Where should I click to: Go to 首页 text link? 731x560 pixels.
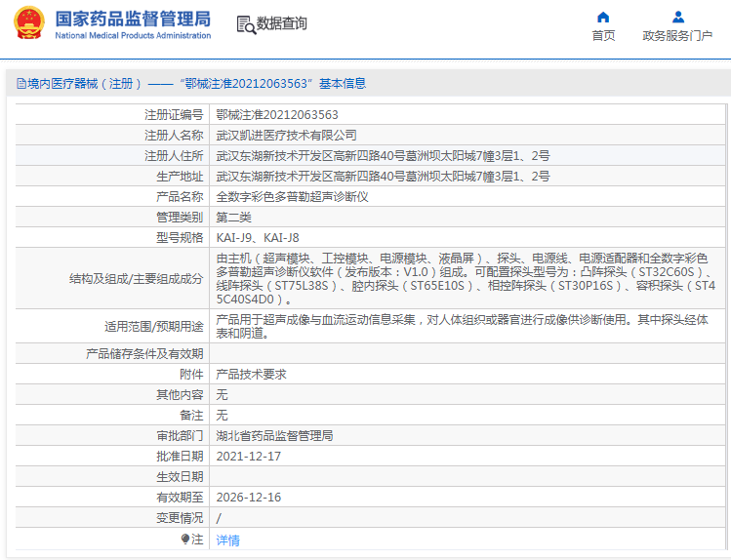[603, 36]
